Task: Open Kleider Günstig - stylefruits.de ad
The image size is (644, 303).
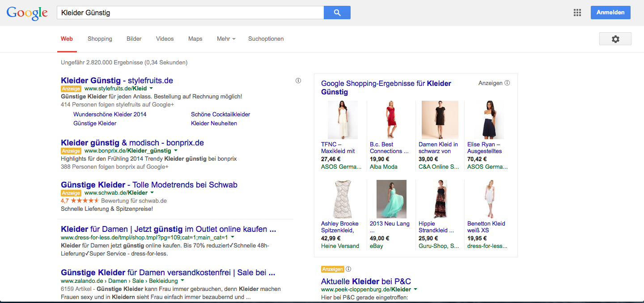Action: tap(117, 81)
